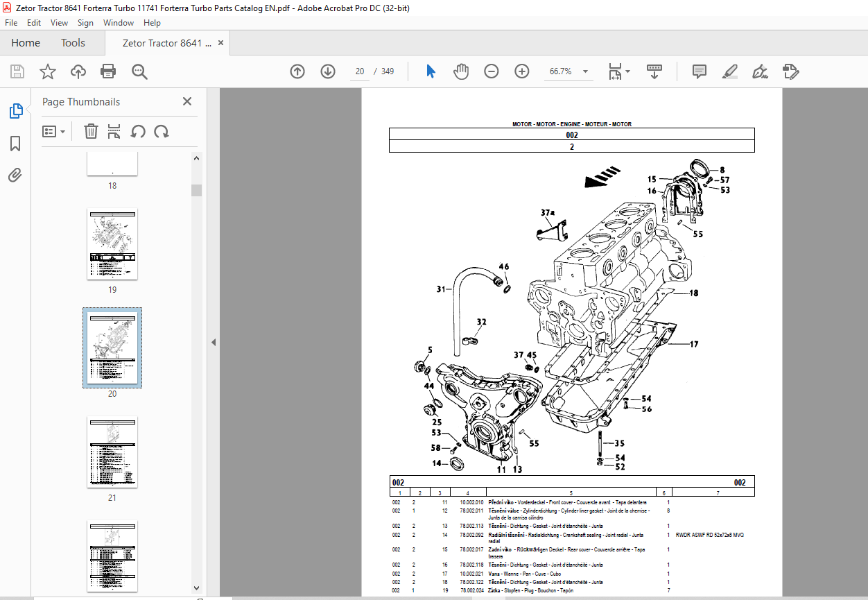Click thumbnails scrollbar down arrow
Viewport: 868px width, 600px height.
pos(197,588)
